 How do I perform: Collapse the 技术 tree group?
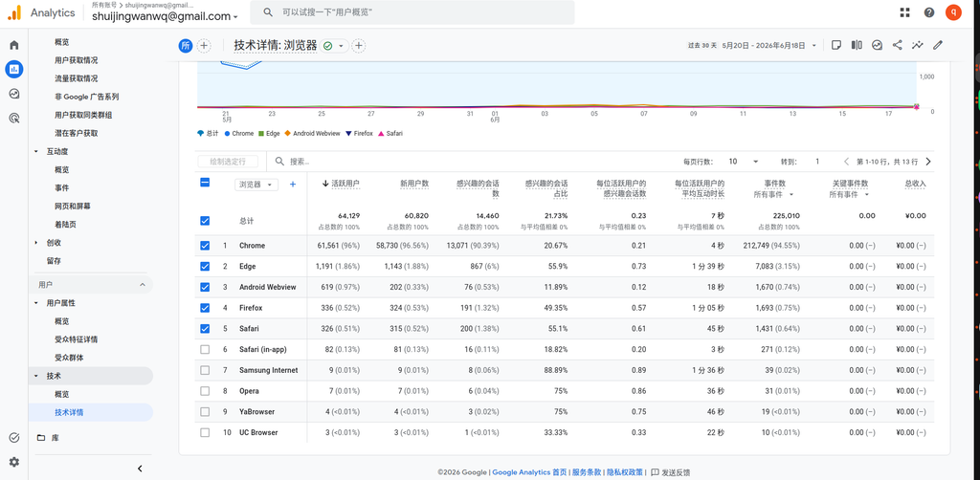coord(36,377)
